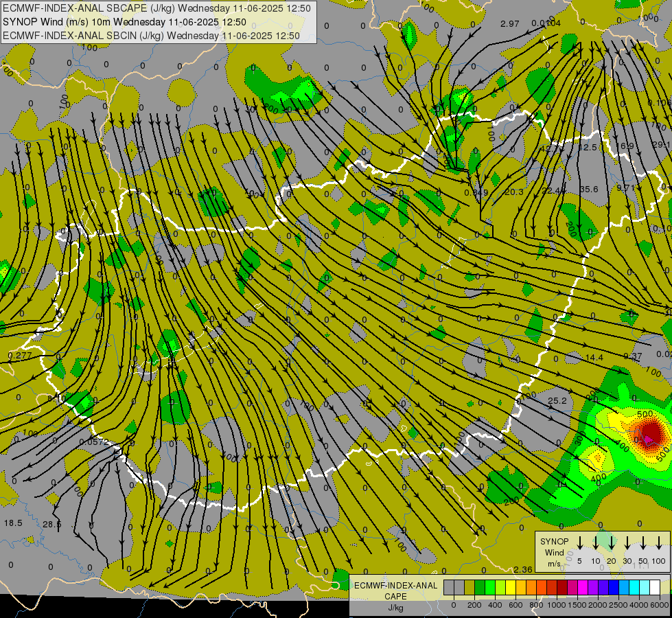Click the '2500' tick label in CAPE legend
The height and width of the screenshot is (618, 672).
click(x=618, y=605)
